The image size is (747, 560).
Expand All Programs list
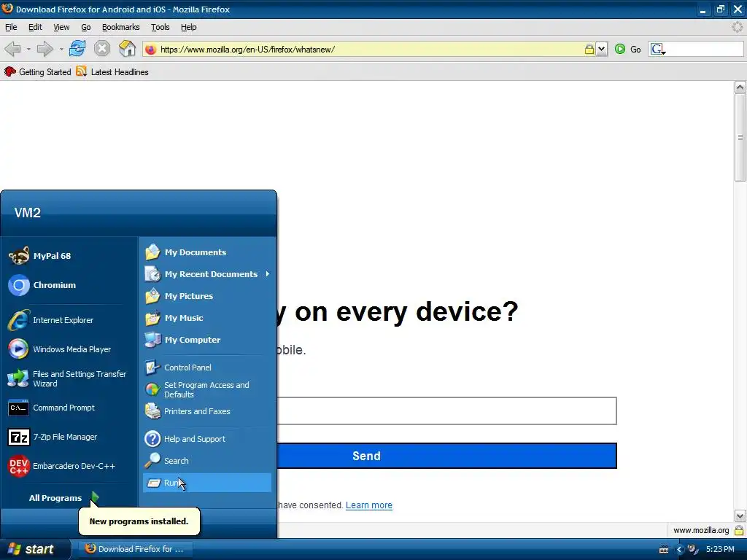point(64,497)
